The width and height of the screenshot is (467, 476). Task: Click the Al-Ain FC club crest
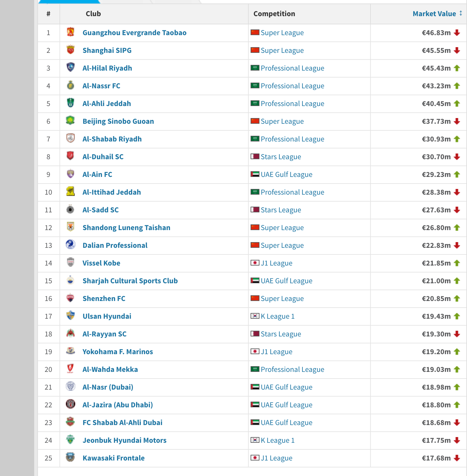71,174
